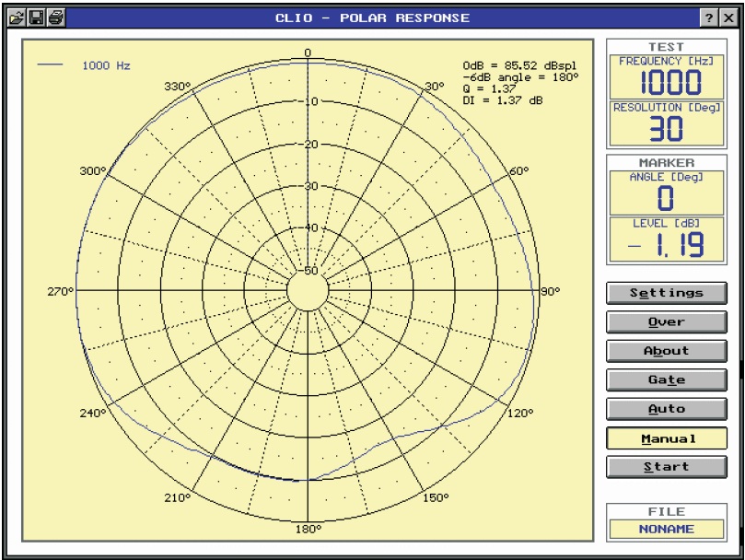Click the 330° angle label
Image resolution: width=745 pixels, height=560 pixels.
(x=177, y=87)
